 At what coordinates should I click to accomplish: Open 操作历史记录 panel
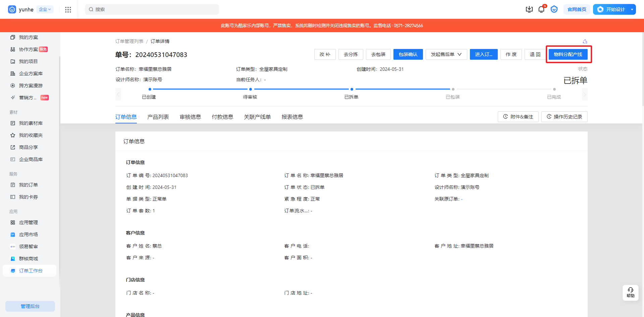point(564,117)
